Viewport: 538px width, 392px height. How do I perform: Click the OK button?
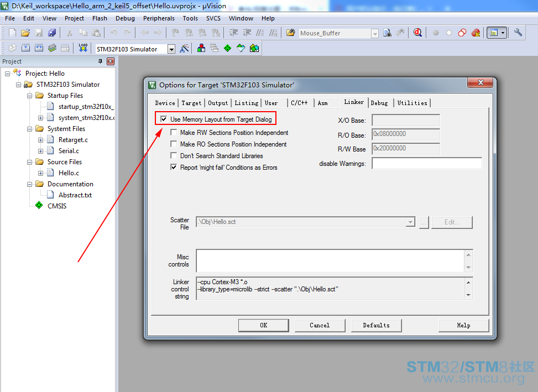tap(264, 325)
